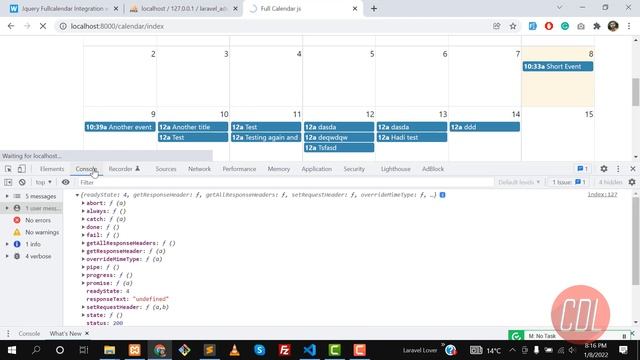The image size is (640, 360).
Task: Click the address bar URL
Action: [x=117, y=26]
